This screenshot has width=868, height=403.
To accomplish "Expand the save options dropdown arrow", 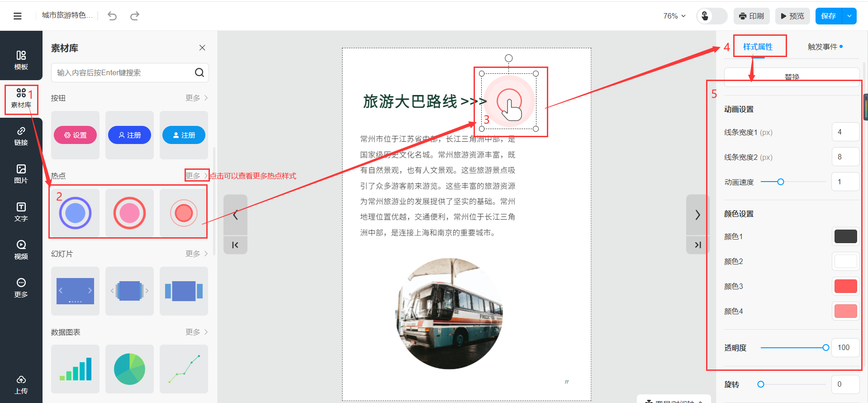I will (849, 16).
